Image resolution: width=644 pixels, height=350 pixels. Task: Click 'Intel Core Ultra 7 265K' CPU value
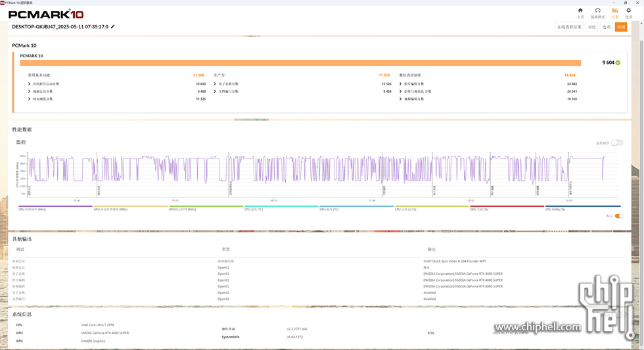click(98, 325)
